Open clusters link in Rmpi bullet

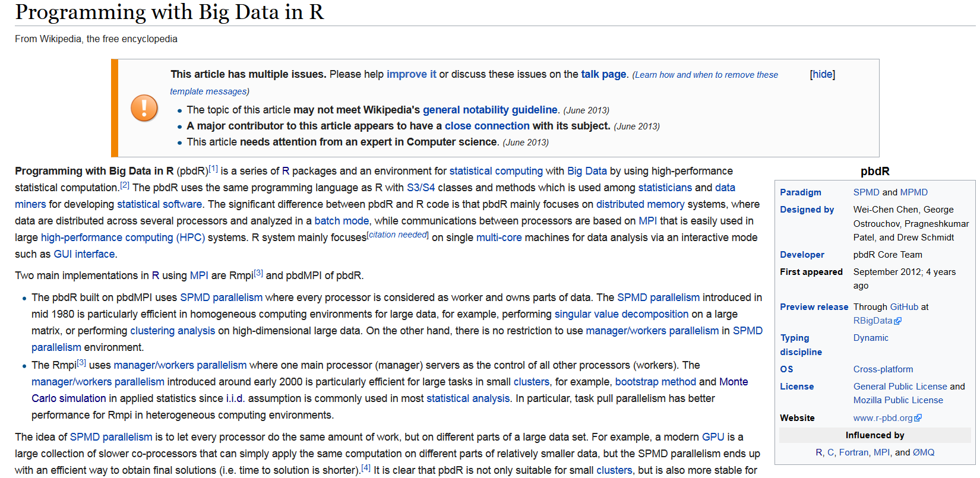[x=532, y=382]
